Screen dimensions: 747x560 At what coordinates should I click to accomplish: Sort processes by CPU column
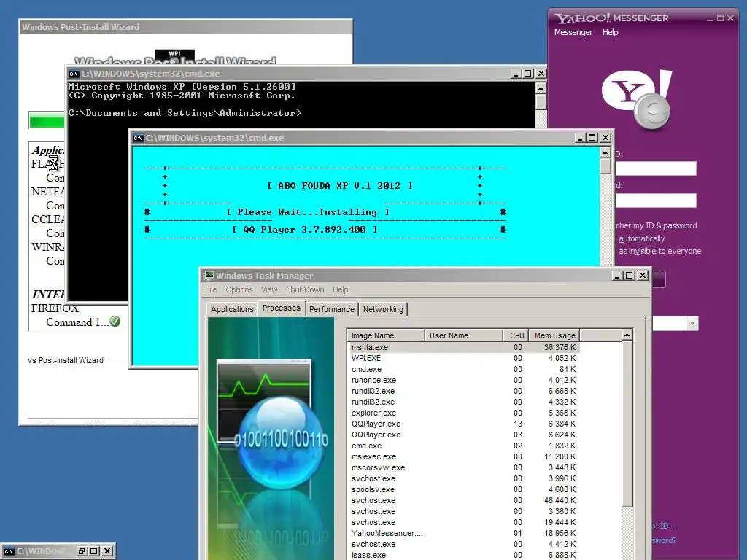pos(516,335)
